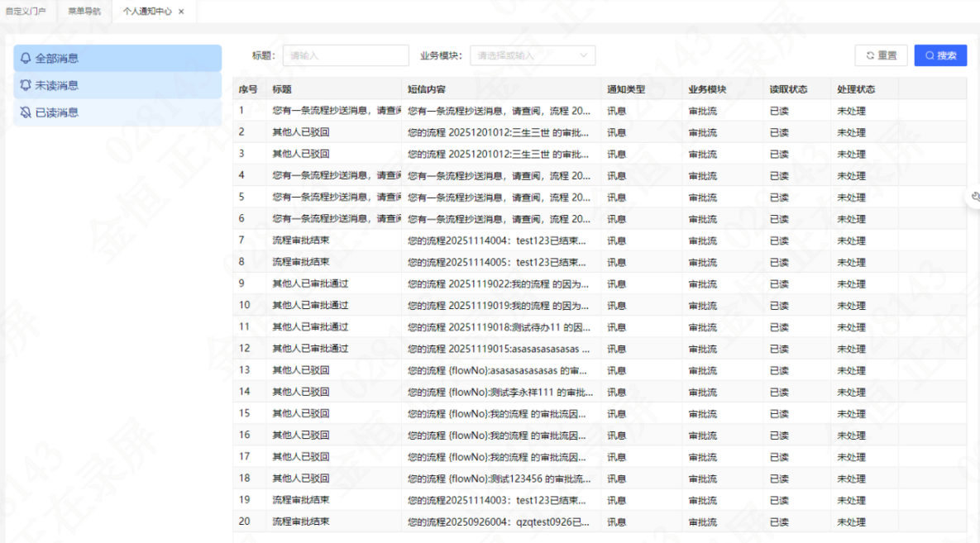Click content {flowNo}:测试李永祥111
980x543 pixels.
tap(501, 392)
